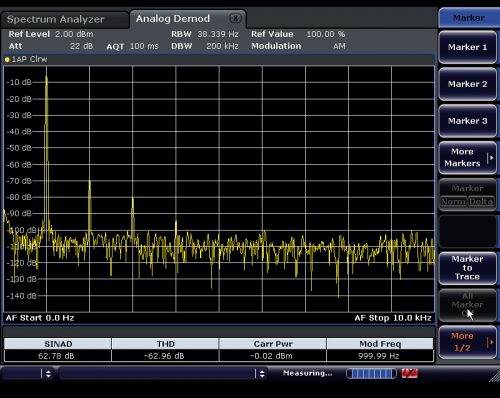Screen dimensions: 500x398
Task: Click the -0.02 dBm carrier power value
Action: 271,356
